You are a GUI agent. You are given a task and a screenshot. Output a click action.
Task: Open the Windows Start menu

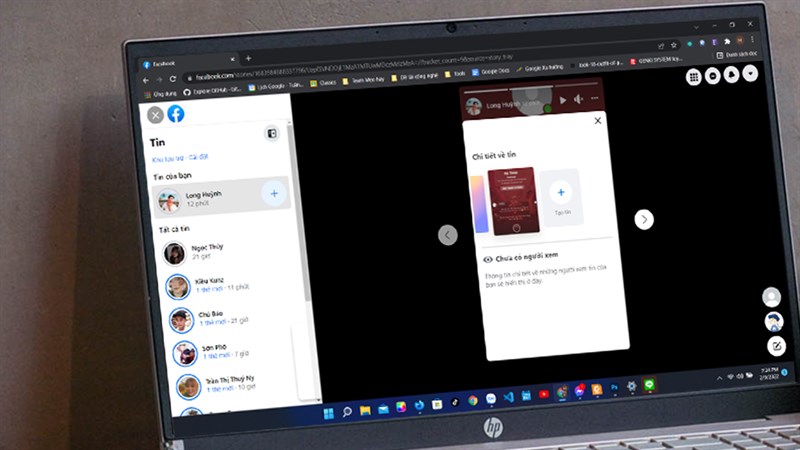click(x=329, y=413)
